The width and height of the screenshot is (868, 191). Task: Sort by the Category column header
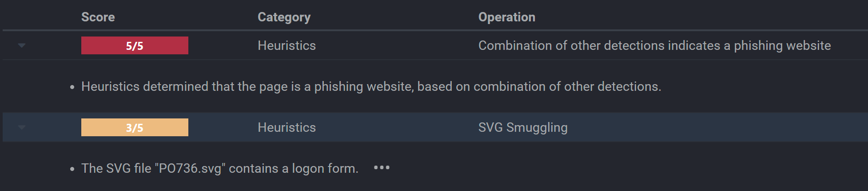(x=284, y=17)
